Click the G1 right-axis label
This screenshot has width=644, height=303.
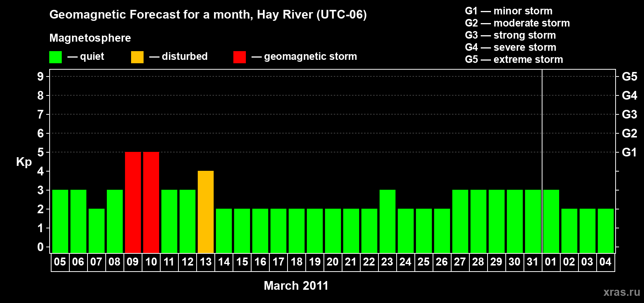(630, 152)
